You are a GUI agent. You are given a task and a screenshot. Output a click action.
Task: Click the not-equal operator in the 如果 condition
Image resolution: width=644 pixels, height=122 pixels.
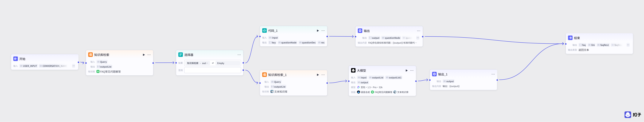coord(213,63)
